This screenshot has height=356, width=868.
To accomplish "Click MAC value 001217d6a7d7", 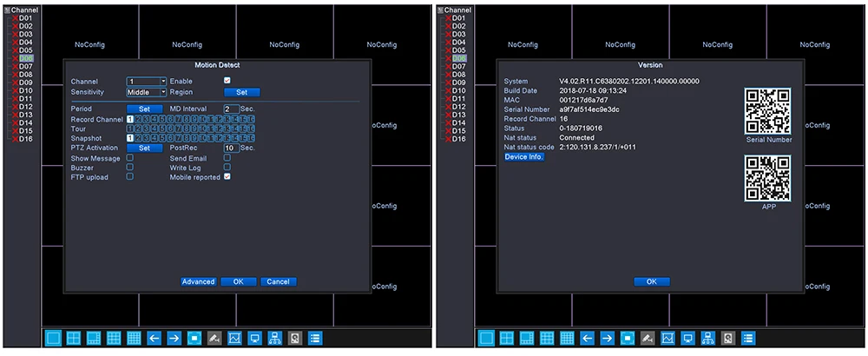I will click(x=583, y=100).
